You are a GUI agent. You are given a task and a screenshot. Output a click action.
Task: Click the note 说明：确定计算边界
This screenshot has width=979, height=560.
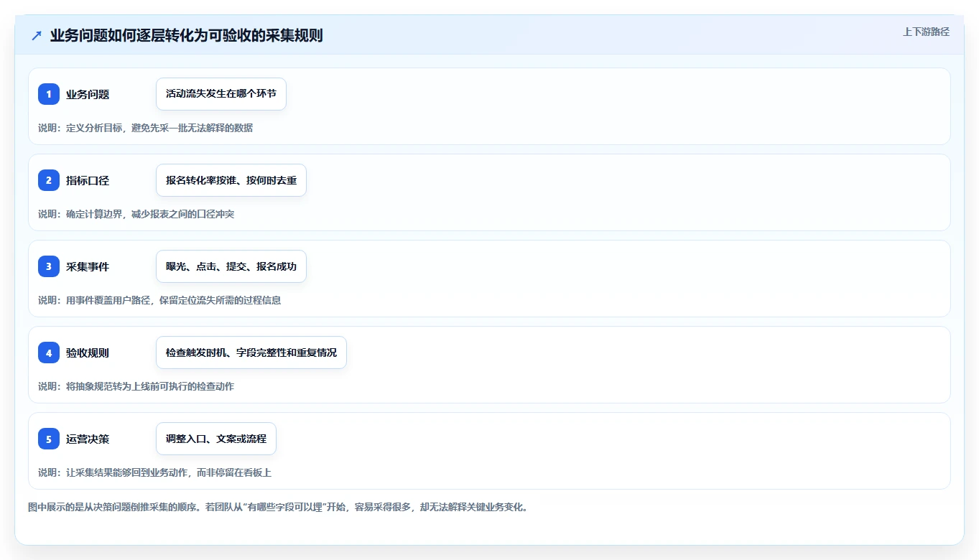click(x=136, y=214)
